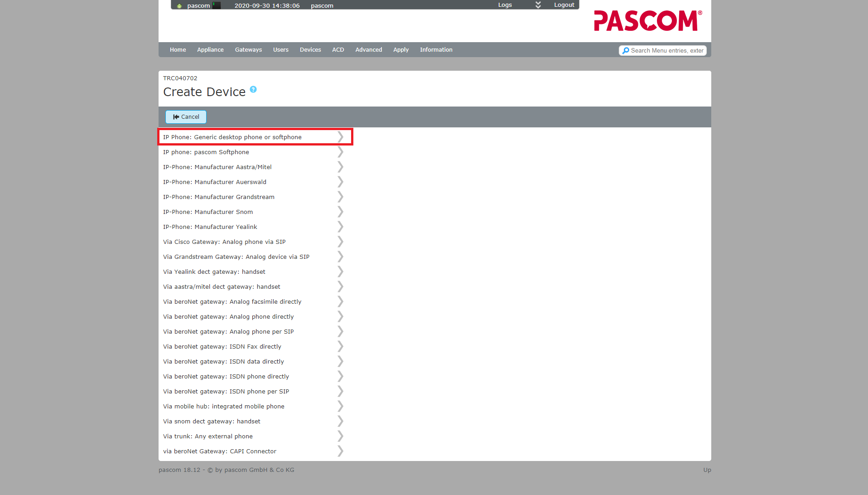
Task: Expand Via mobile hub integrated mobile phone
Action: (340, 407)
